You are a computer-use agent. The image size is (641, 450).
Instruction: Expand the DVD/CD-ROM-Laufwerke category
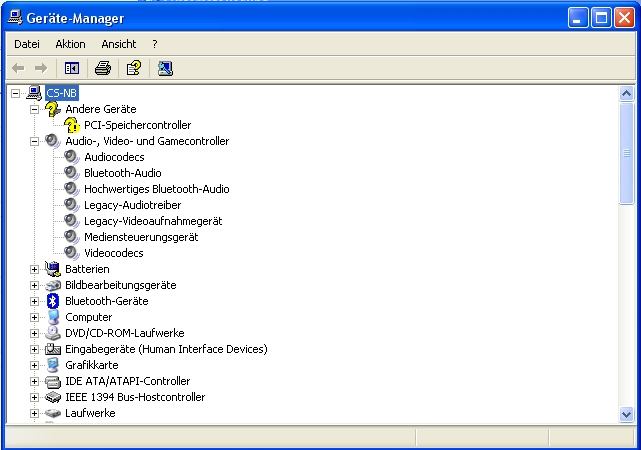coord(34,334)
